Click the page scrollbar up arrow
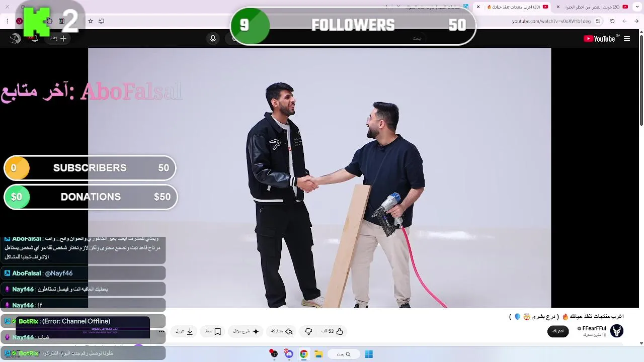Viewport: 644px width, 362px height. (641, 33)
